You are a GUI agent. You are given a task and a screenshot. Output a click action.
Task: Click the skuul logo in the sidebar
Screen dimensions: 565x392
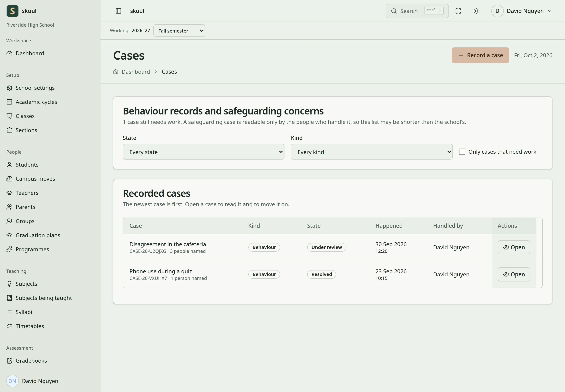pyautogui.click(x=13, y=11)
